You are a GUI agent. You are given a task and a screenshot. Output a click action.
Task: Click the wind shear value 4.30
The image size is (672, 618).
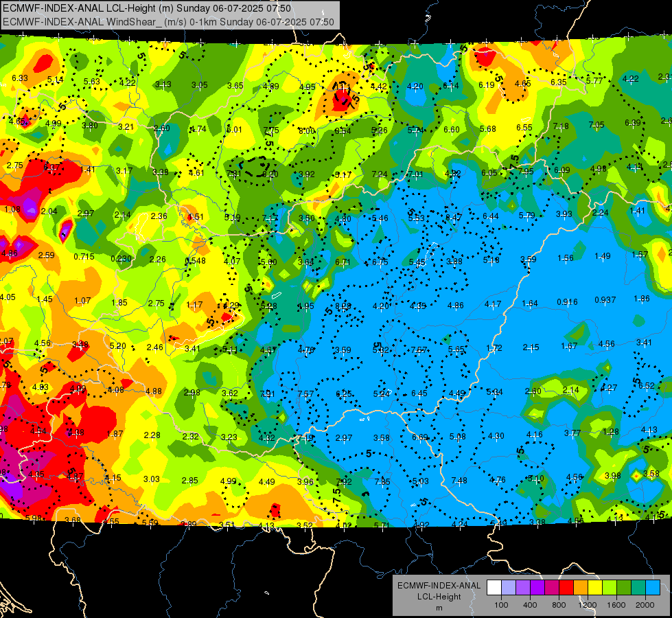pyautogui.click(x=496, y=436)
